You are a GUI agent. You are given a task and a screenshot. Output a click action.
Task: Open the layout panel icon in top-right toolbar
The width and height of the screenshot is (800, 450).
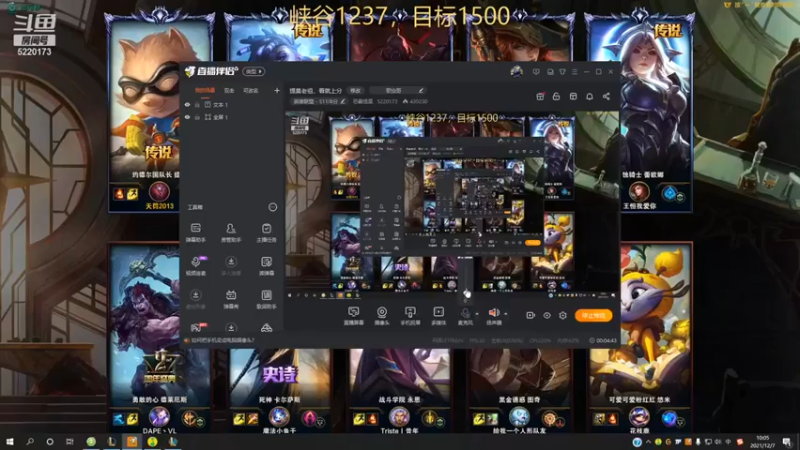573,96
